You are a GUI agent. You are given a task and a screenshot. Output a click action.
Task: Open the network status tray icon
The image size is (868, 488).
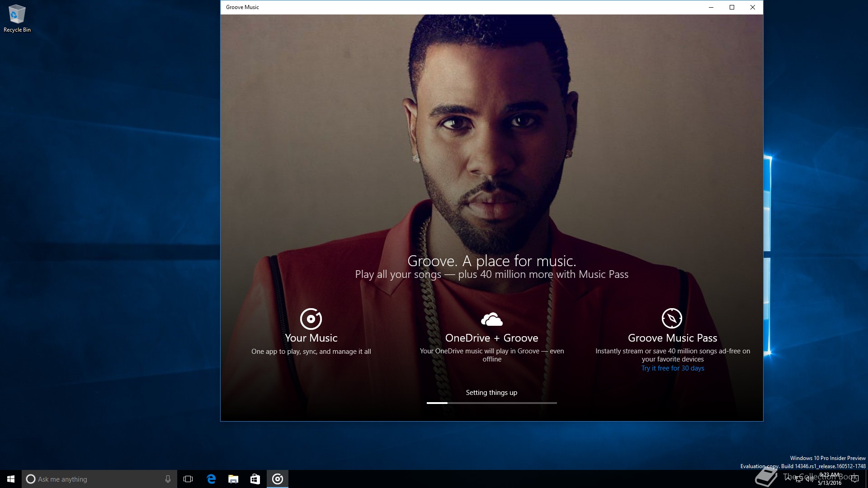[799, 479]
